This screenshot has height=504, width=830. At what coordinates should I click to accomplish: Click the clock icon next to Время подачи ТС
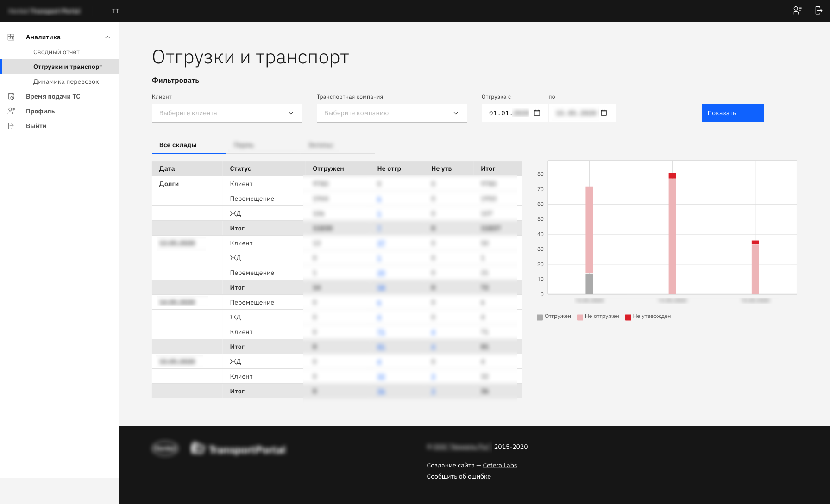(12, 96)
